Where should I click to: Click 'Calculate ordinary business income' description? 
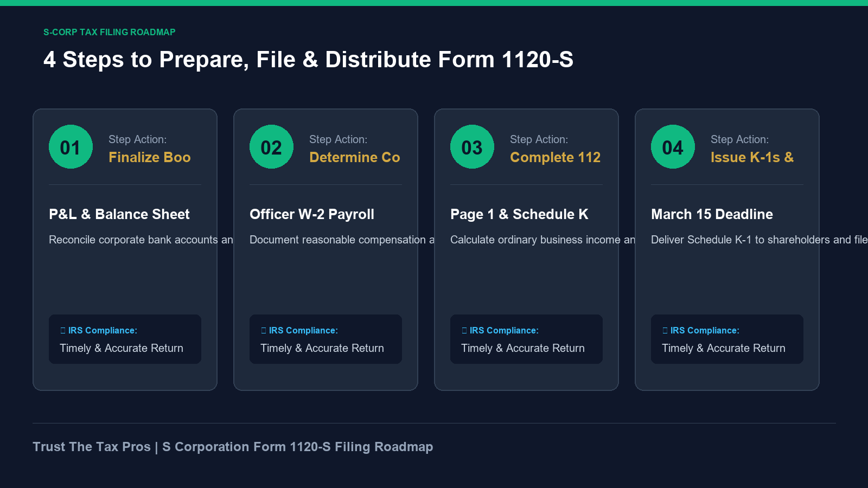(542, 240)
